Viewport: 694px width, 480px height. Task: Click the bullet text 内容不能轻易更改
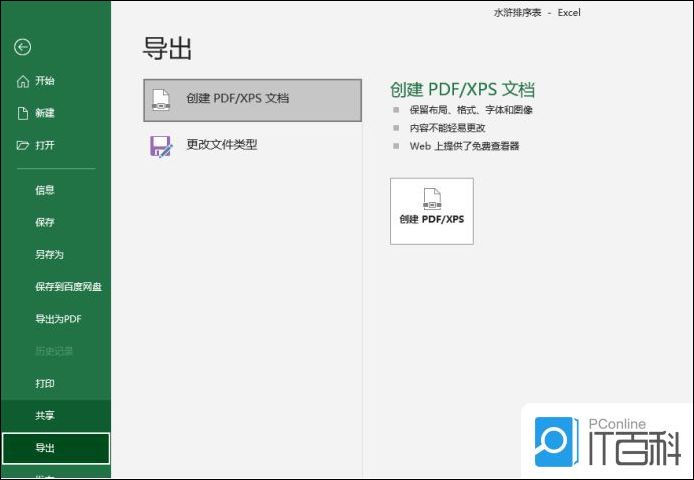pyautogui.click(x=447, y=128)
